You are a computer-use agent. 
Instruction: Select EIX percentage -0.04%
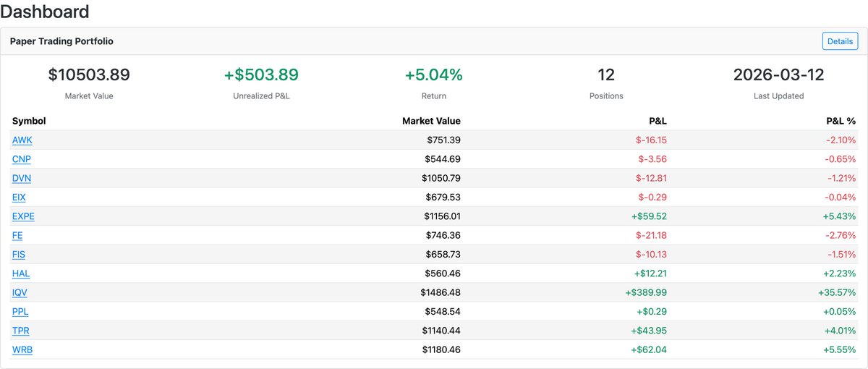click(x=842, y=197)
